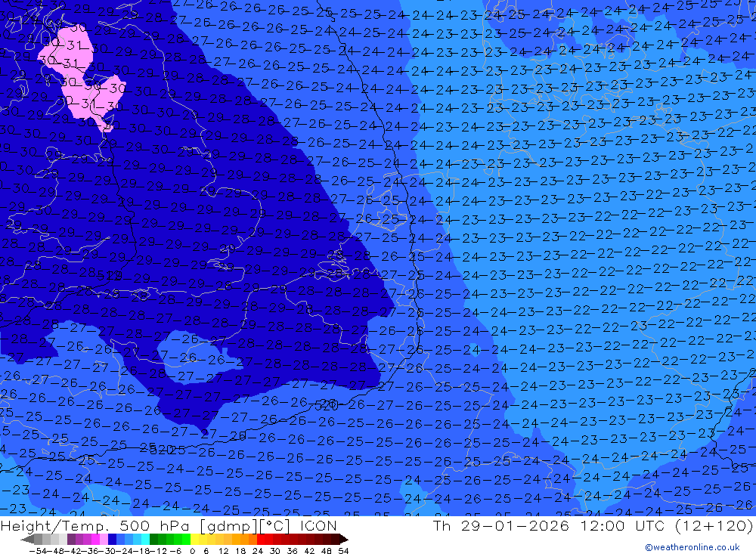The height and width of the screenshot is (554, 756).
Task: Pick the dark blue legend swatch near -30
Action: 112,540
